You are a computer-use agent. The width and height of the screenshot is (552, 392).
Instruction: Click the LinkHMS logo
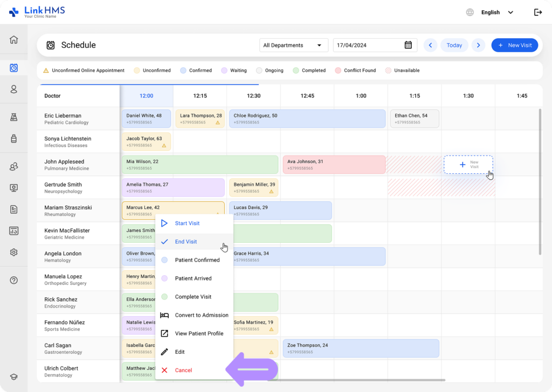point(37,12)
